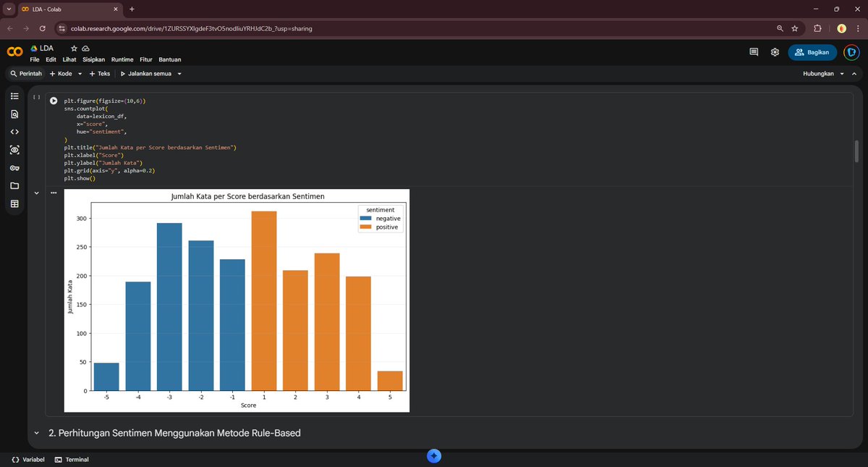Open the Data table sidebar icon
Image resolution: width=868 pixels, height=467 pixels.
click(x=14, y=204)
